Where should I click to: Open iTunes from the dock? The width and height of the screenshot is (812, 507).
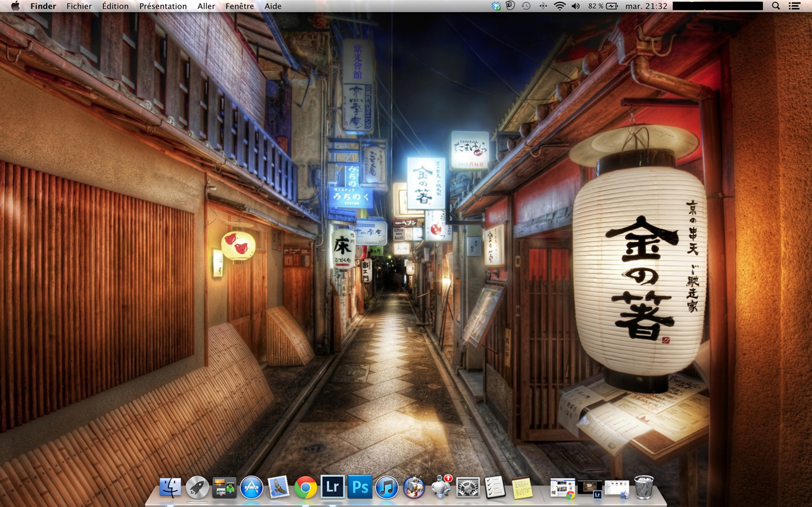tap(386, 488)
